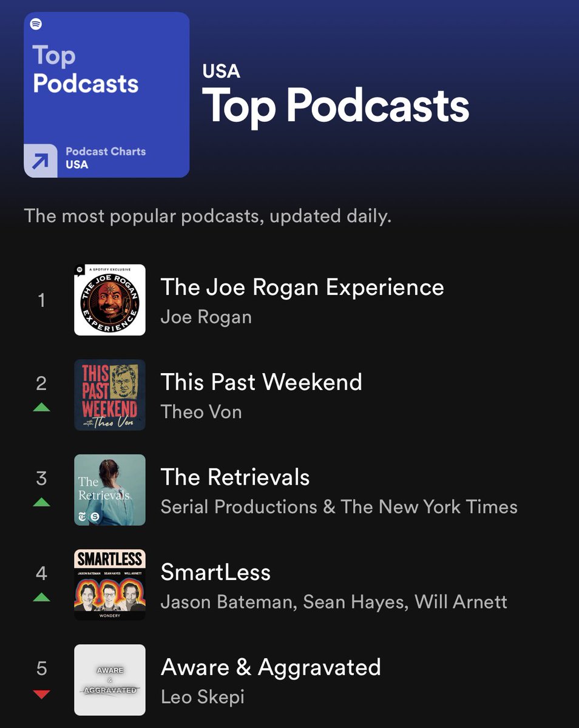
Task: Click the arrow icon on Podcast Charts cover
Action: tap(41, 161)
